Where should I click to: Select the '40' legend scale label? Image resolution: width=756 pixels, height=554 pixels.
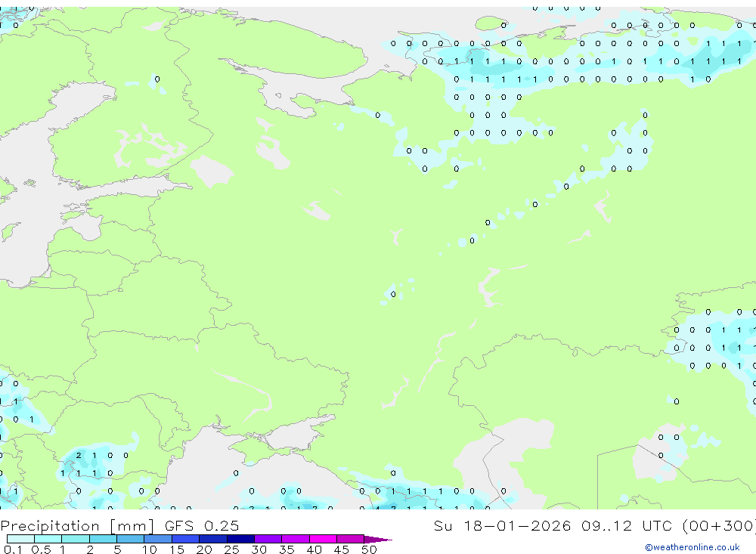click(314, 549)
